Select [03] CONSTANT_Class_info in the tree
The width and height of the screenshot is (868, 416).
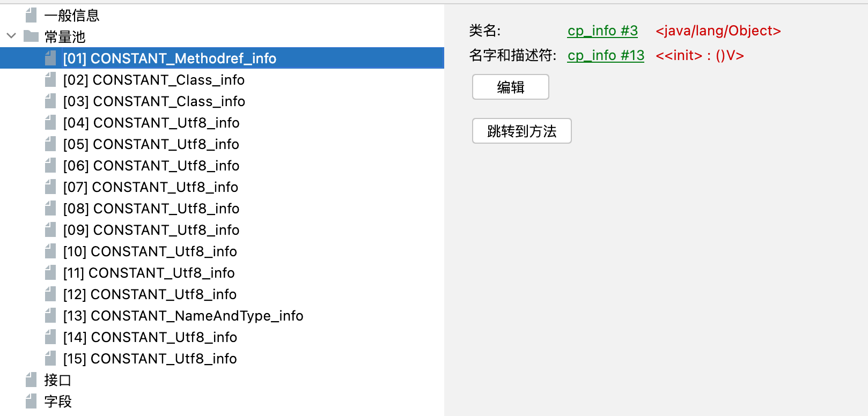[x=154, y=101]
